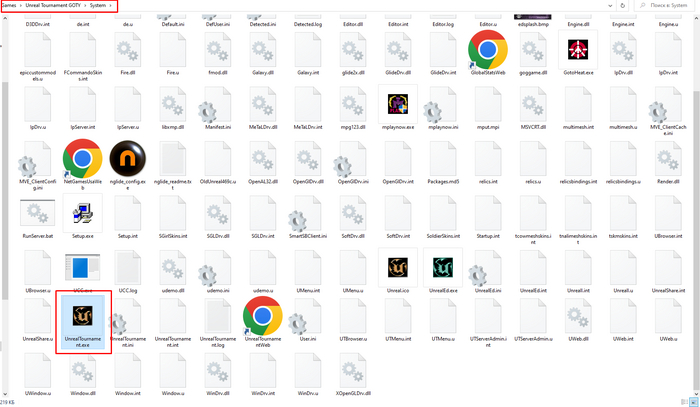Select the MeTaLDrv.dll file

coord(262,108)
